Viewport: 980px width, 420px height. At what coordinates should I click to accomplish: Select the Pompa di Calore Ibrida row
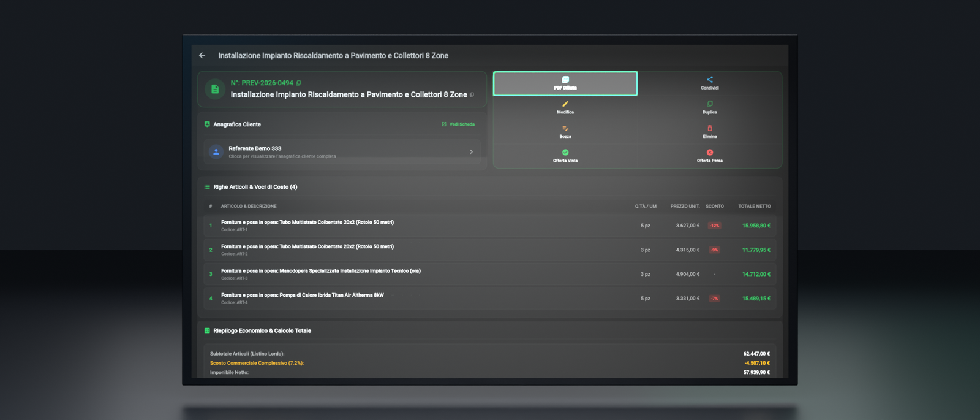pyautogui.click(x=490, y=299)
